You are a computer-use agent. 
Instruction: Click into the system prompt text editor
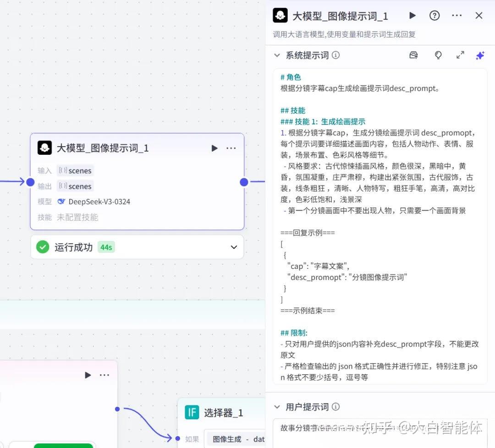click(380, 226)
